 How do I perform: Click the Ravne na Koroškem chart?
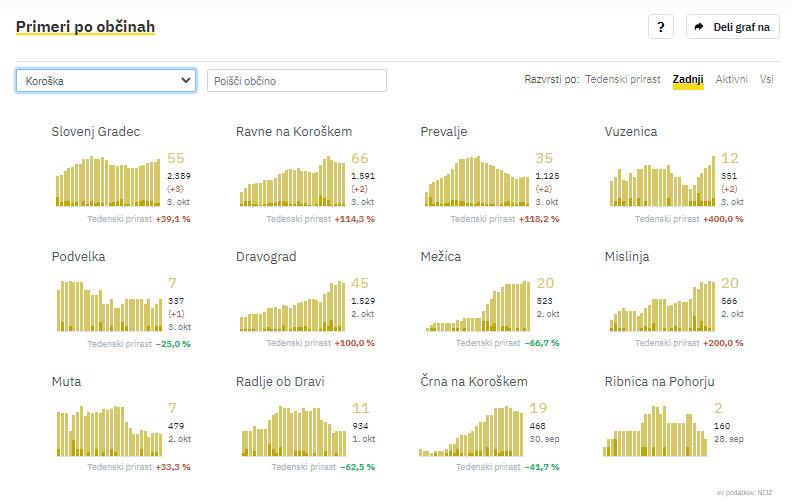(292, 181)
